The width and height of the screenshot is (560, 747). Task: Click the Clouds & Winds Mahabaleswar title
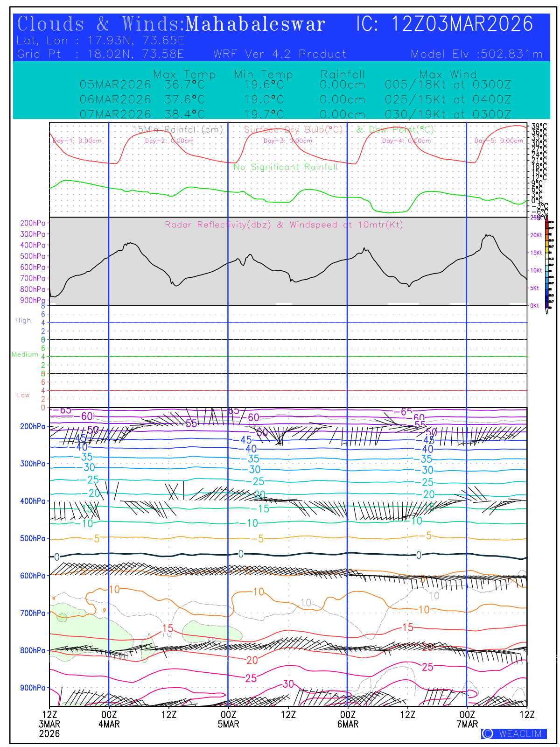171,24
